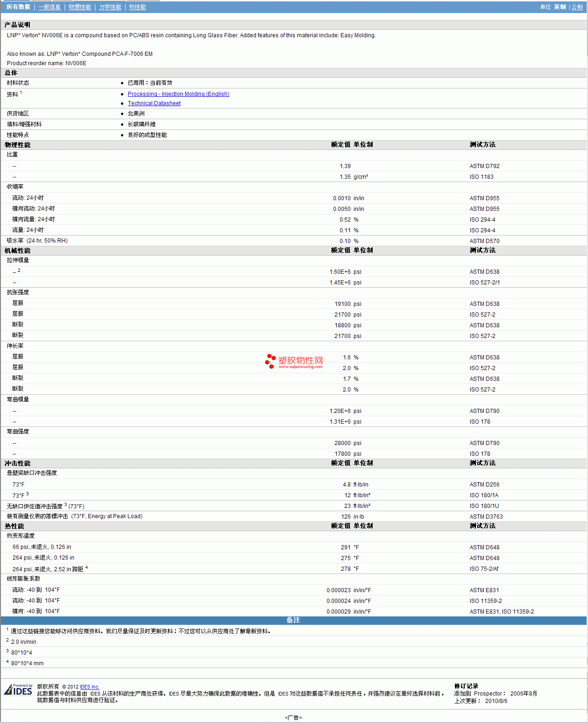Image resolution: width=588 pixels, height=723 pixels.
Task: Open the 热性能 tab in the top bar
Action: (x=137, y=7)
